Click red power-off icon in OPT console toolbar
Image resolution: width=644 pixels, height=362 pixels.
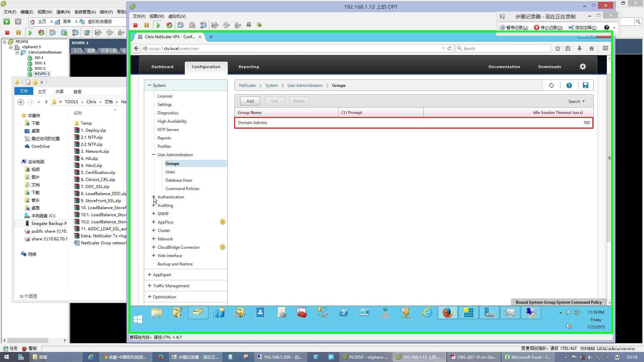(135, 25)
